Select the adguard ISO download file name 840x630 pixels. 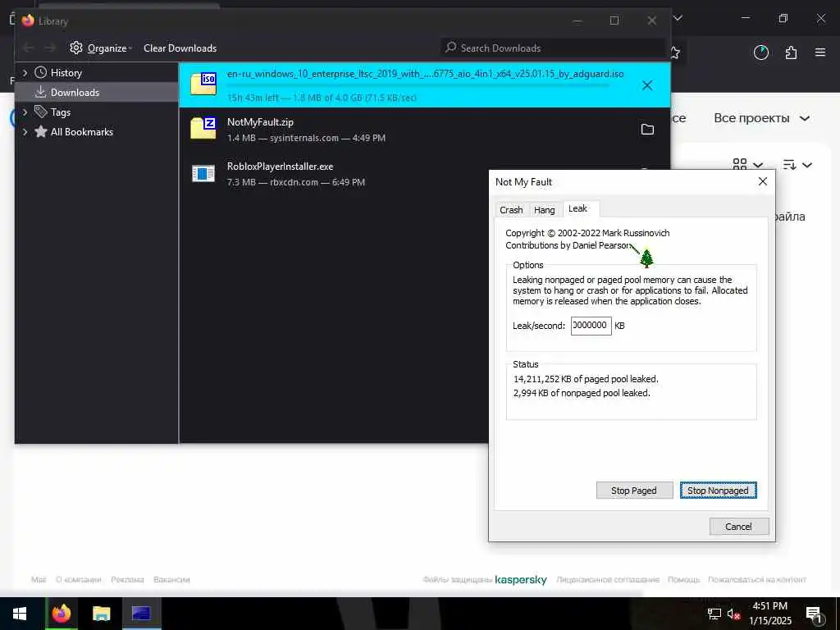[426, 74]
